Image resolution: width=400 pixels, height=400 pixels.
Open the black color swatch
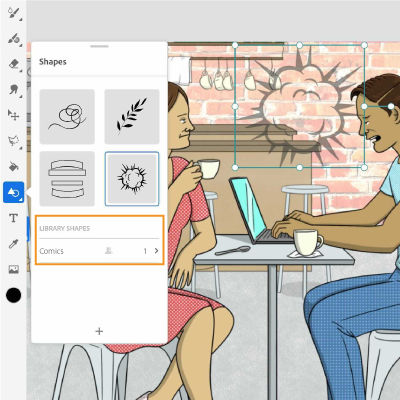point(14,295)
